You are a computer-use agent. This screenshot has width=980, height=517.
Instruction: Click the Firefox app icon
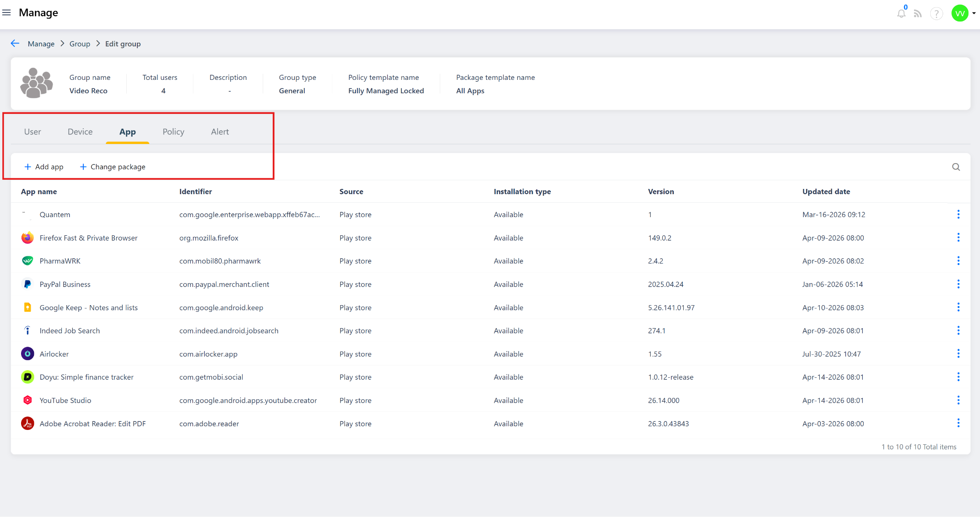(27, 238)
